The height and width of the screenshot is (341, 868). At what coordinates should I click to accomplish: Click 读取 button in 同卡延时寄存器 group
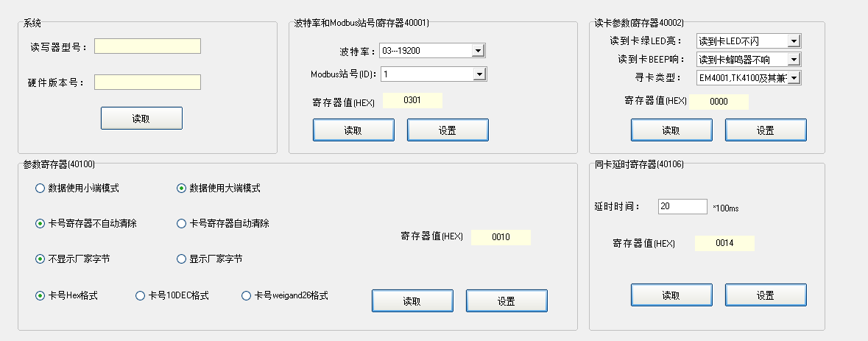pyautogui.click(x=671, y=295)
